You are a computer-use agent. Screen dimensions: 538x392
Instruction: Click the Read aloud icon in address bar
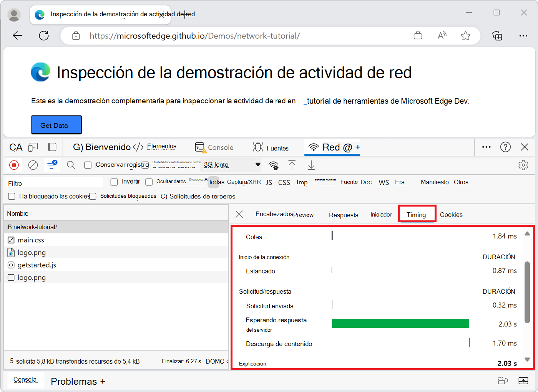pos(442,36)
